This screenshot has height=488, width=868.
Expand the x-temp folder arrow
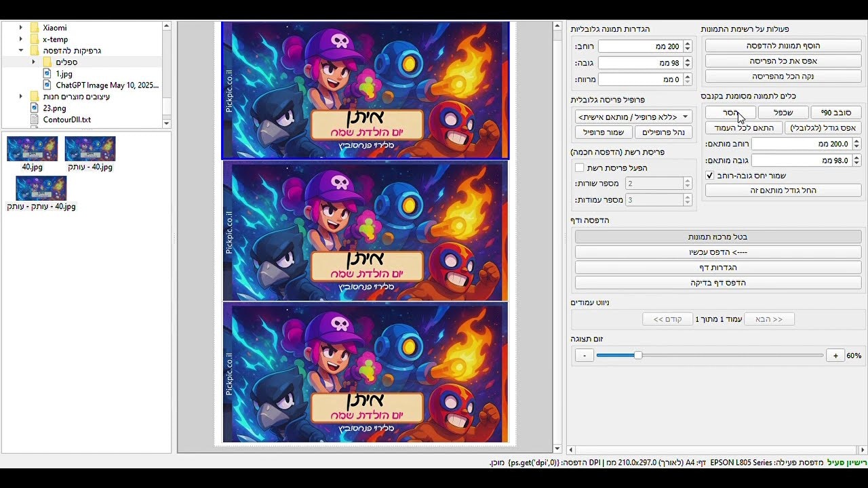click(20, 39)
